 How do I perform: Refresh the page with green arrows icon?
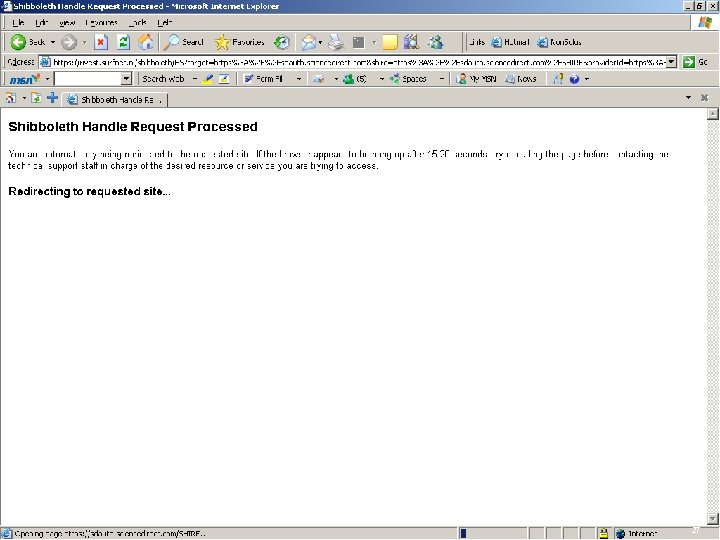pos(123,42)
